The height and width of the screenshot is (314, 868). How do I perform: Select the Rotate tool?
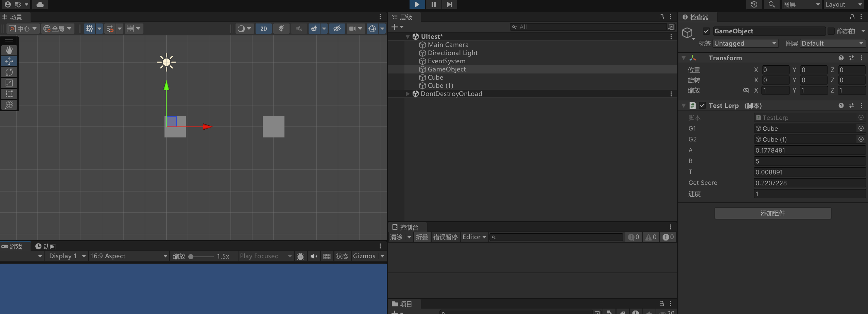click(9, 72)
